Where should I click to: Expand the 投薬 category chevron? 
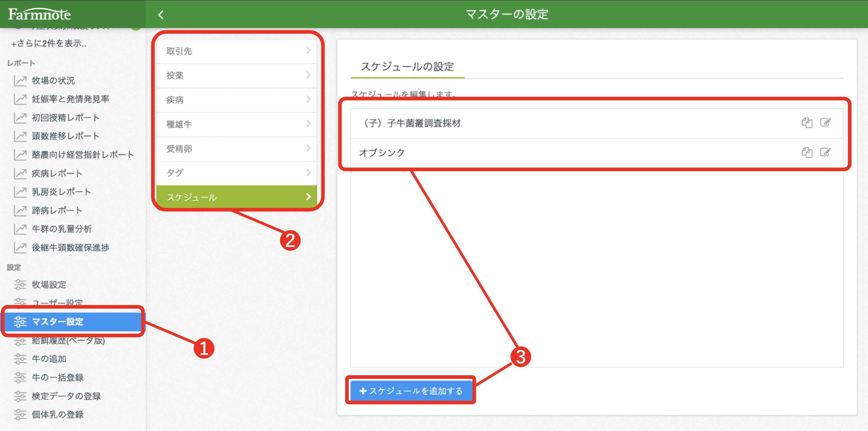point(308,75)
